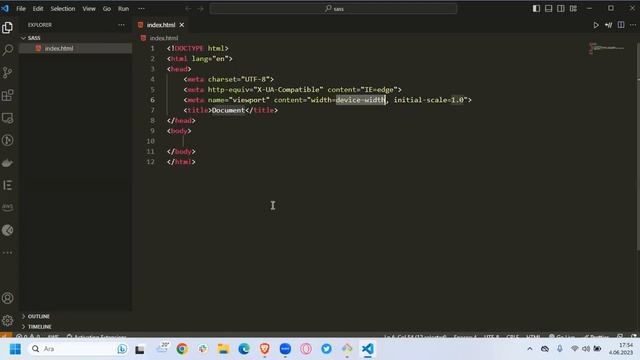Open the AWS toolkit view
Viewport: 640px width, 360px height.
click(7, 207)
